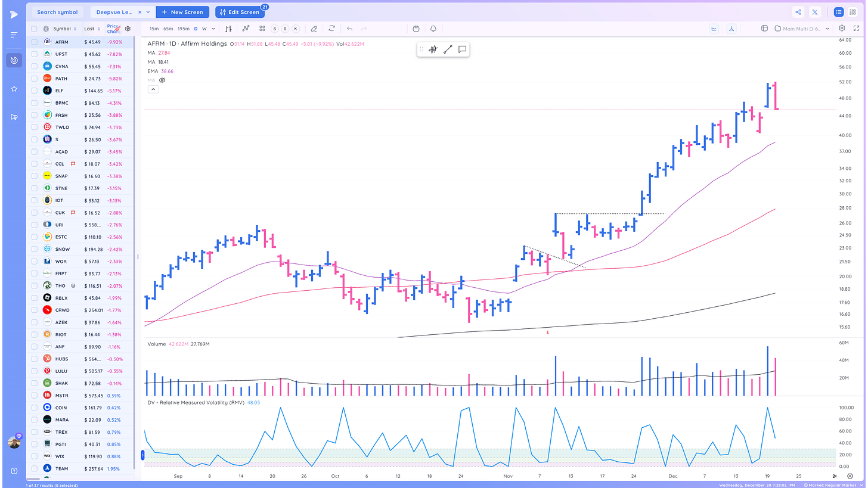Select the 15m timeframe
868x488 pixels.
tap(154, 29)
